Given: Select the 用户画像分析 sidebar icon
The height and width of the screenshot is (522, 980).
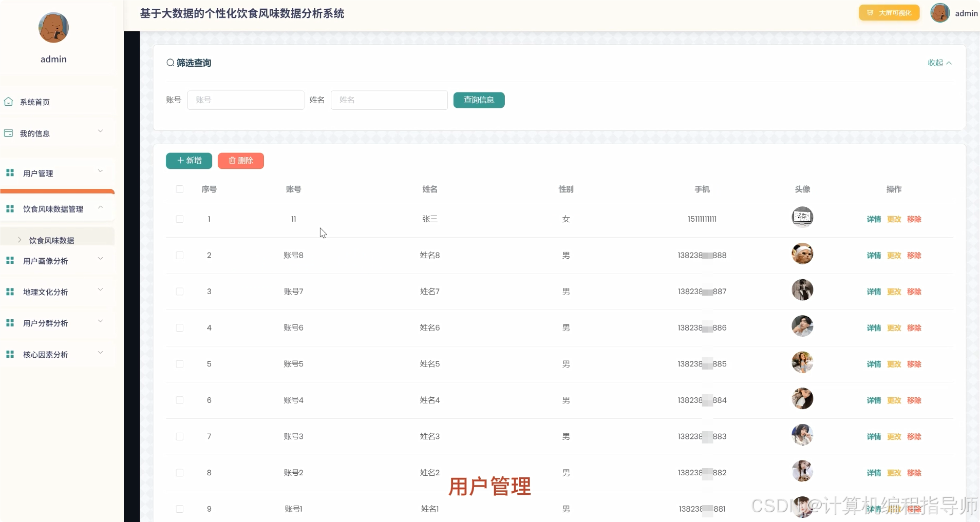Looking at the screenshot, I should 10,260.
